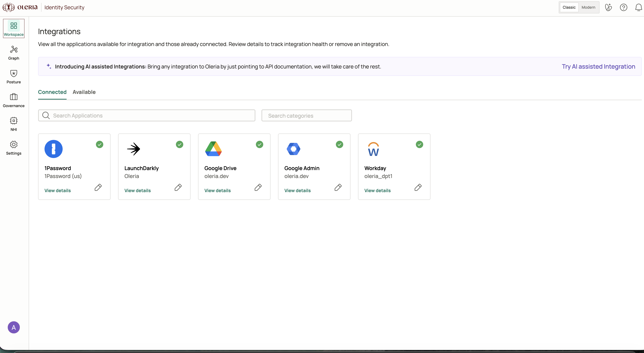
Task: Open Settings gear in sidebar
Action: 14,144
